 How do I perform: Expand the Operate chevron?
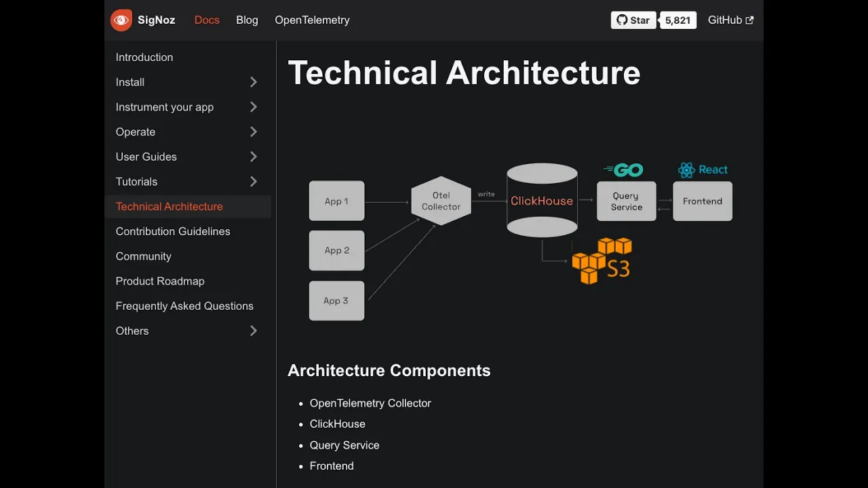(x=254, y=132)
